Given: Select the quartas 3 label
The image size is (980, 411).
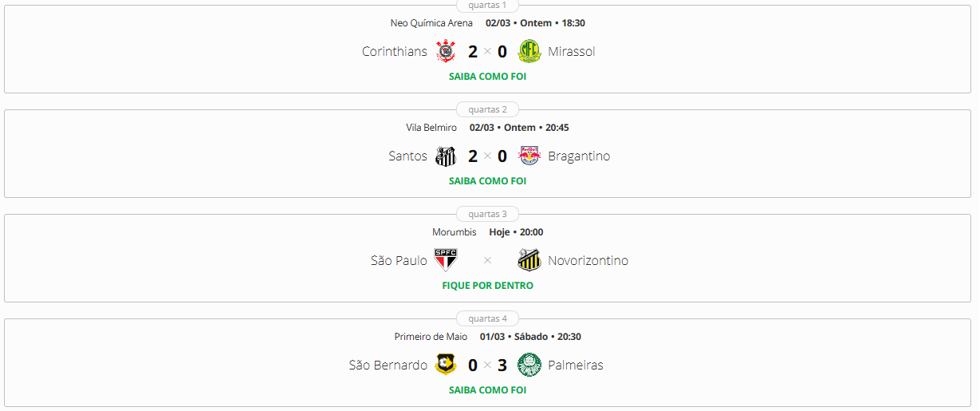Looking at the screenshot, I should pyautogui.click(x=487, y=214).
